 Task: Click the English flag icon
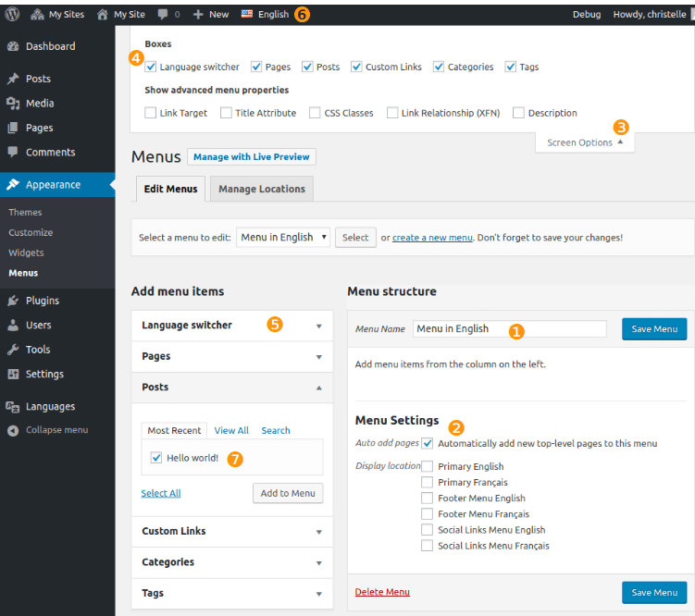point(247,14)
